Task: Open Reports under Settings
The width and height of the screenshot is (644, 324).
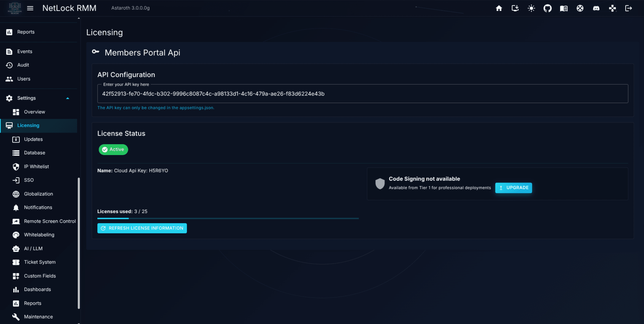Action: pos(39,303)
